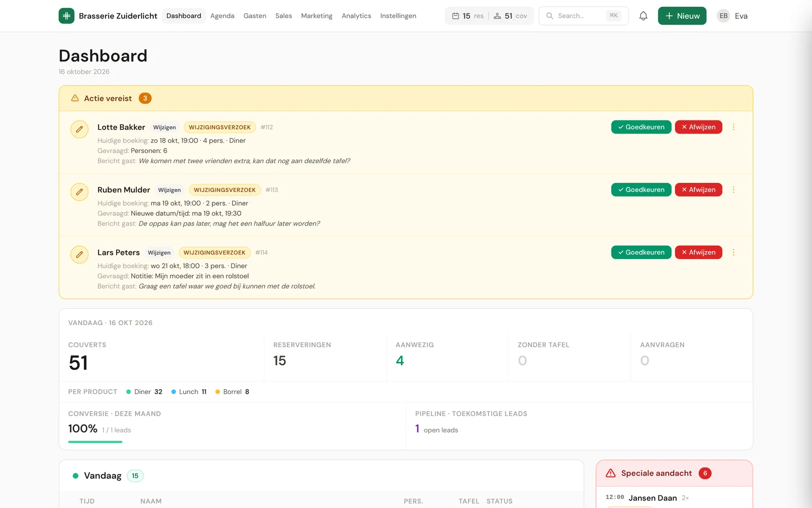This screenshot has width=812, height=508.
Task: Click the conversie progress bar
Action: [x=95, y=442]
